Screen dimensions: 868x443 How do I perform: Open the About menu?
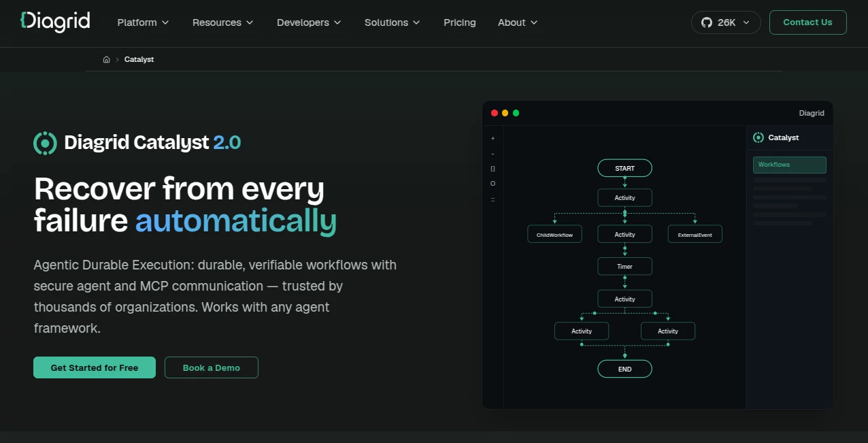coord(518,22)
